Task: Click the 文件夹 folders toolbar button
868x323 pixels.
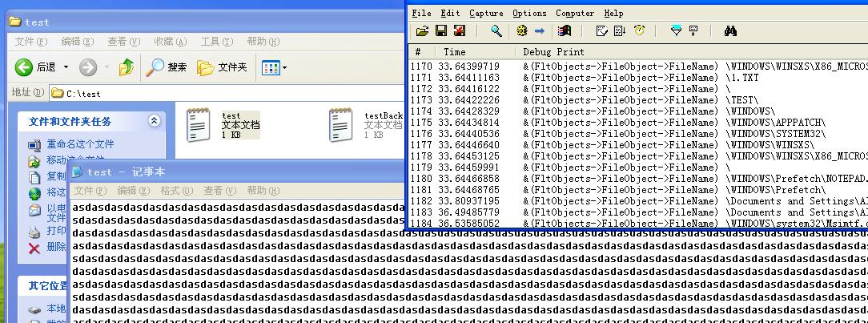Action: pos(223,67)
